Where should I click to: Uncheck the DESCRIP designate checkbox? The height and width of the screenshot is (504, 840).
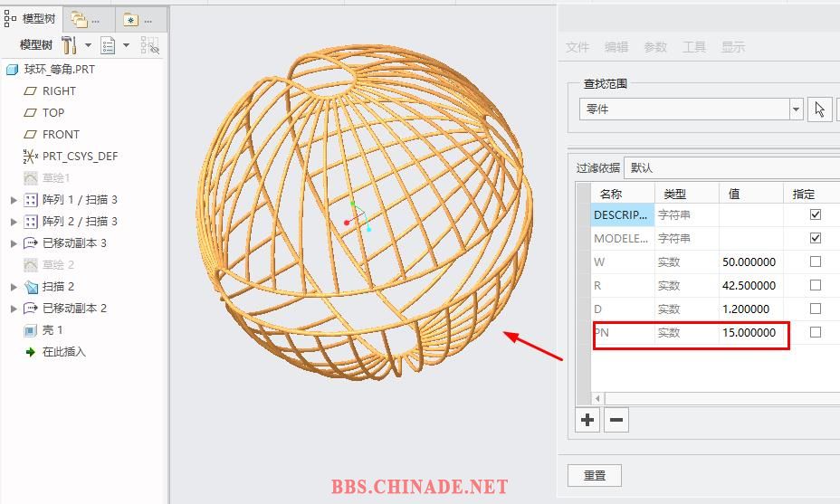click(816, 214)
